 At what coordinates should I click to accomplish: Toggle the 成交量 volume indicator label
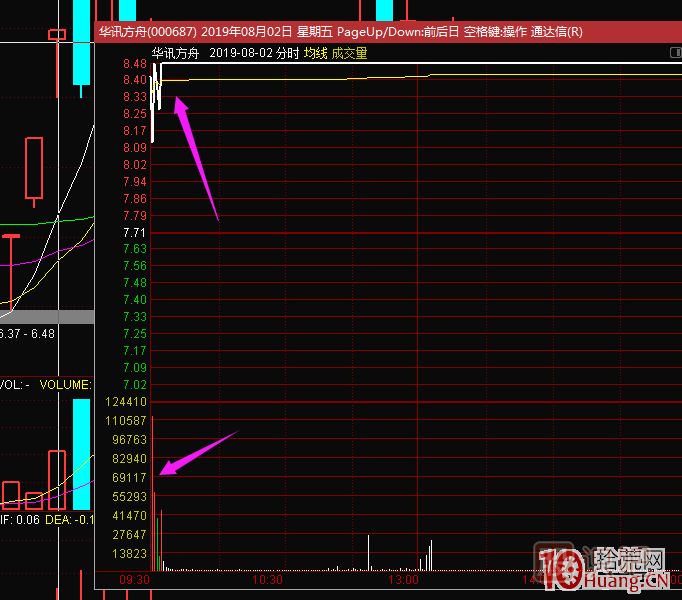pyautogui.click(x=349, y=53)
